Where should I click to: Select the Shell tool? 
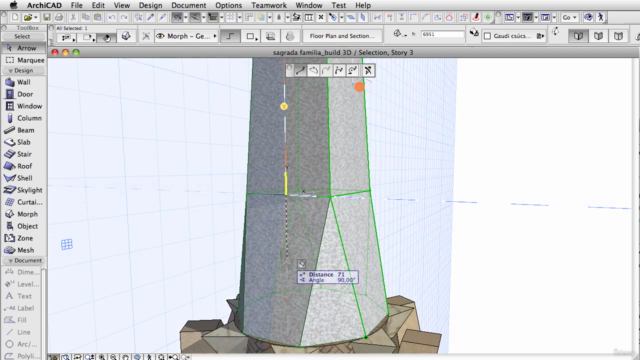tap(23, 178)
